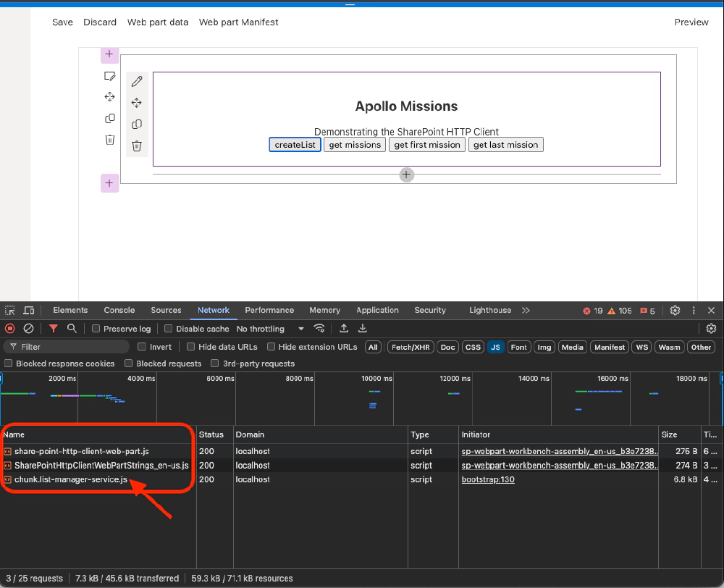Image resolution: width=724 pixels, height=588 pixels.
Task: Click Discard in workbench toolbar
Action: click(100, 22)
